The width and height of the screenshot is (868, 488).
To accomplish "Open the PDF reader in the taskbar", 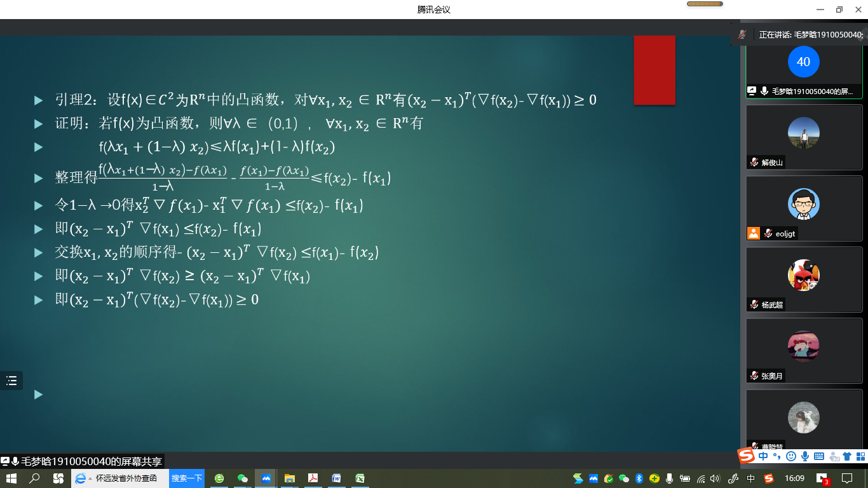I will [x=313, y=478].
